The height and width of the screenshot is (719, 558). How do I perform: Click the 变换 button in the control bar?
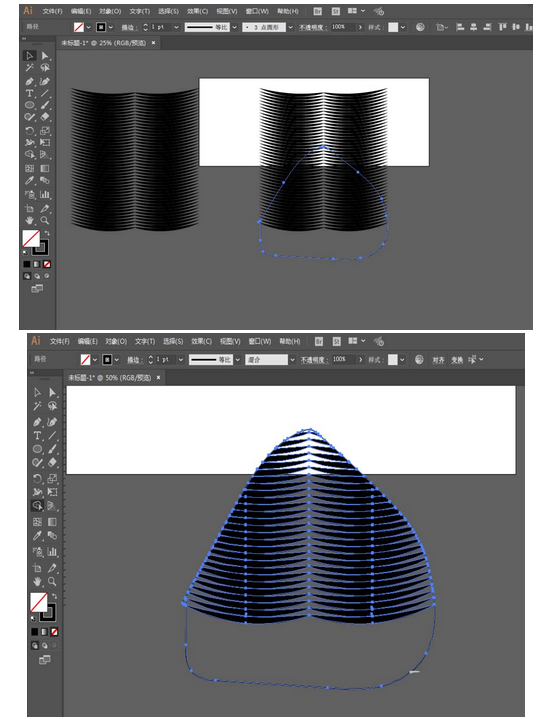tap(457, 360)
